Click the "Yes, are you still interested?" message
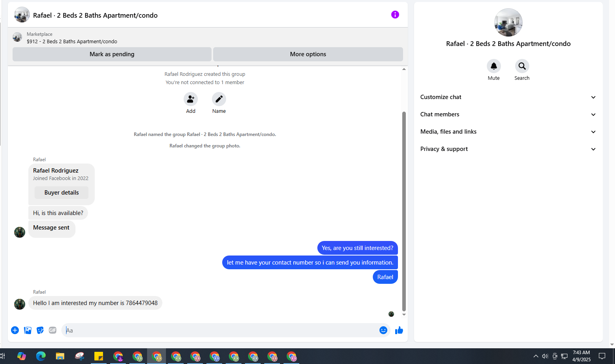This screenshot has width=615, height=364. (x=357, y=248)
